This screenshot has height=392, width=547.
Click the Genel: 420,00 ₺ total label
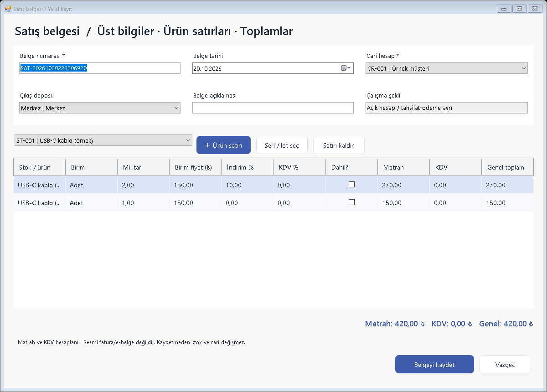point(506,324)
